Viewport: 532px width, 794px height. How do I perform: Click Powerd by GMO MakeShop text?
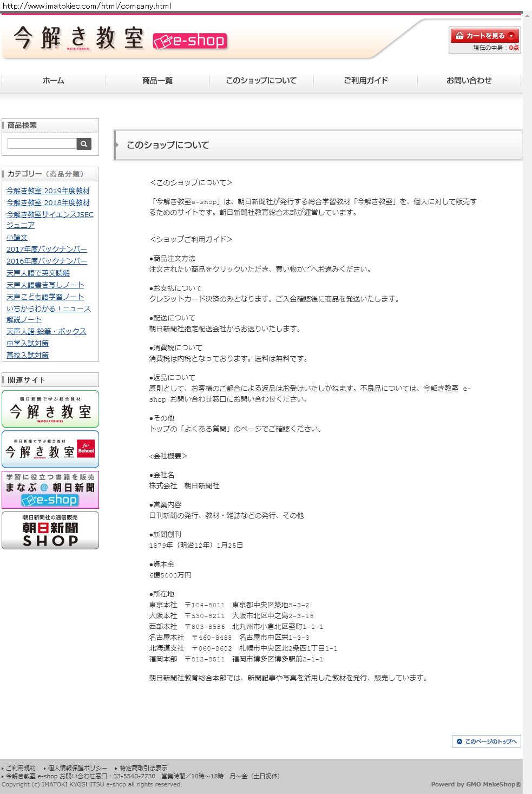click(x=476, y=784)
